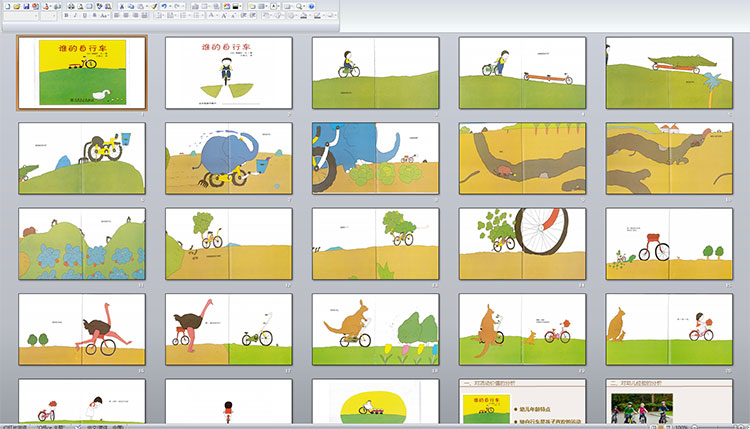
Task: Open the font name combo box
Action: point(21,15)
